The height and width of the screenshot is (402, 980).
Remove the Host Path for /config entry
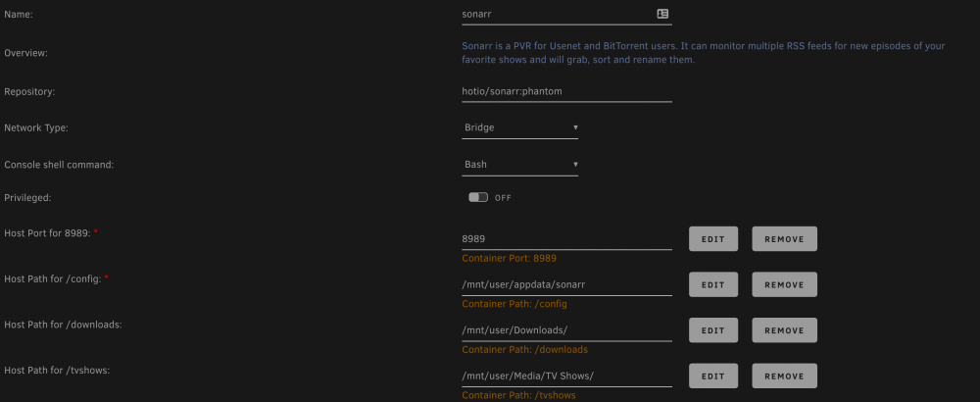(x=784, y=284)
